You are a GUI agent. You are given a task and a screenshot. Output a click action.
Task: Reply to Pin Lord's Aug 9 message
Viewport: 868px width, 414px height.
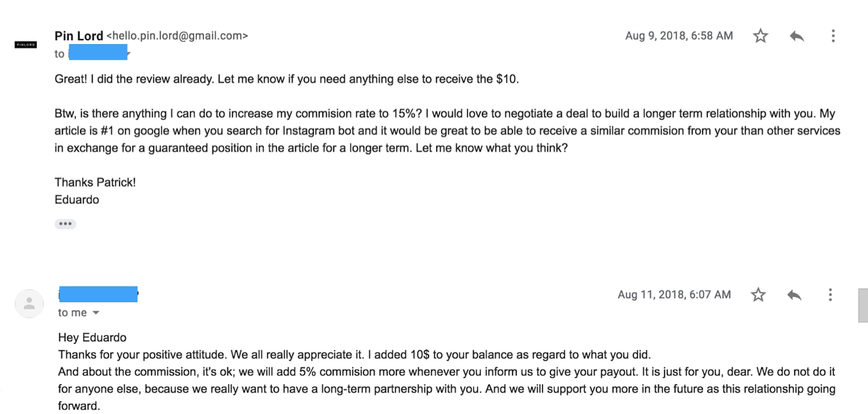(797, 36)
